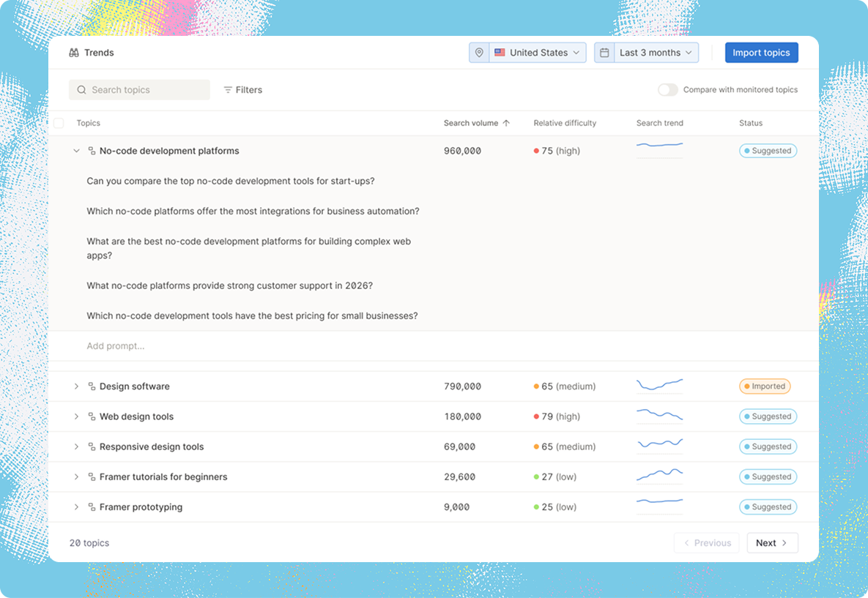Click the Search volume sort arrow
The height and width of the screenshot is (598, 868).
click(506, 123)
